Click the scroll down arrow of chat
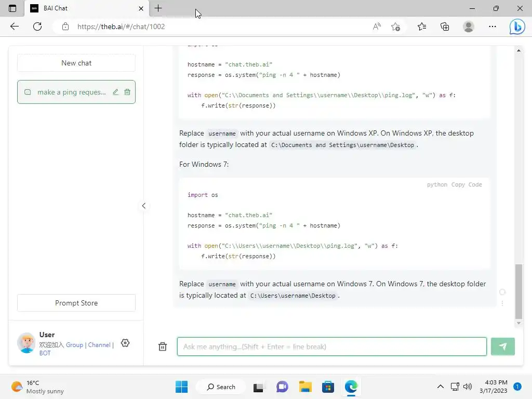Screen dimensions: 532x399 518,323
